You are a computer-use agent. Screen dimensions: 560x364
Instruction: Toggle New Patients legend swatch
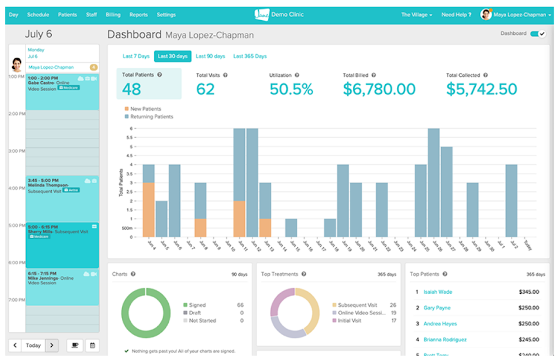pos(126,109)
